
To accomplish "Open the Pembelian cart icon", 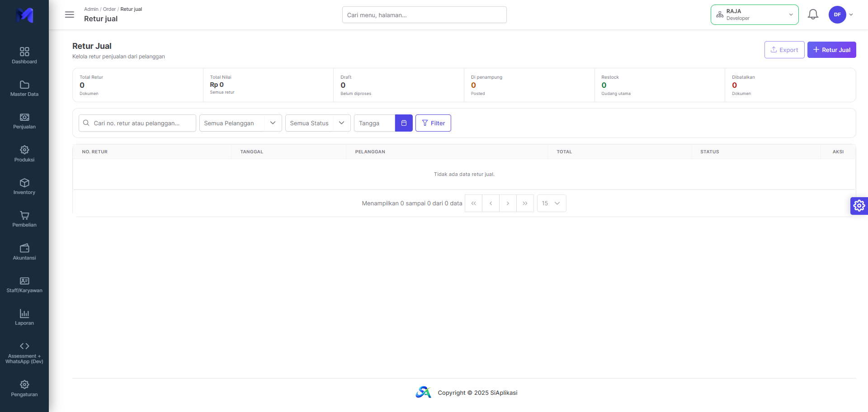I will 24,215.
